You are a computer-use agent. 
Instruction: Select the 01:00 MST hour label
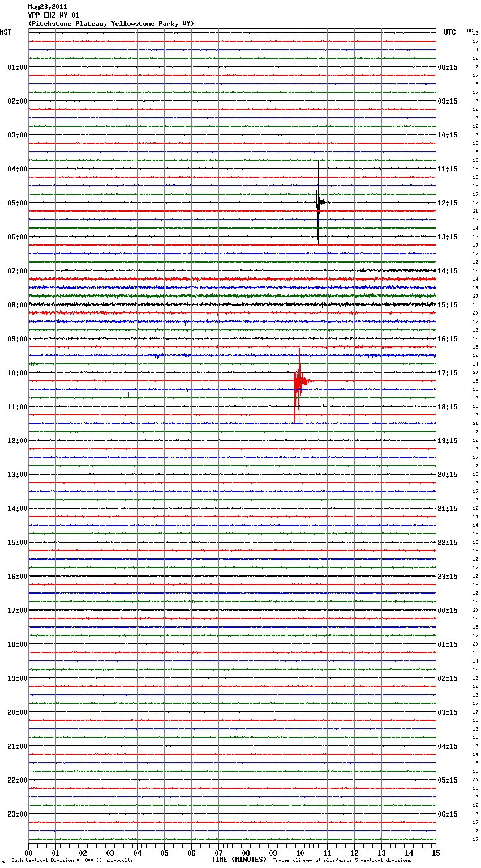click(17, 67)
